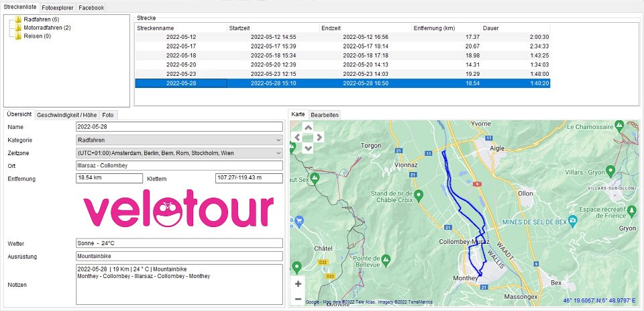This screenshot has width=644, height=311.
Task: Select the 2022-05-20 track row
Action: point(343,64)
